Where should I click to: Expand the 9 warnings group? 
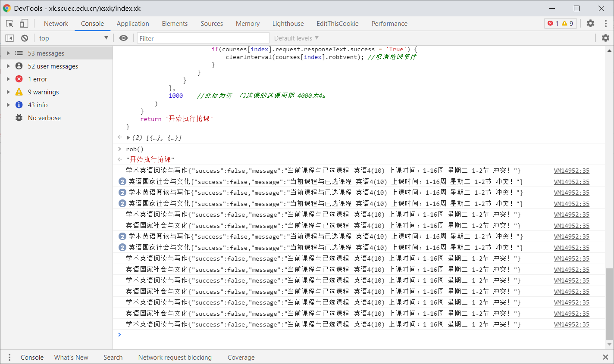(8, 92)
